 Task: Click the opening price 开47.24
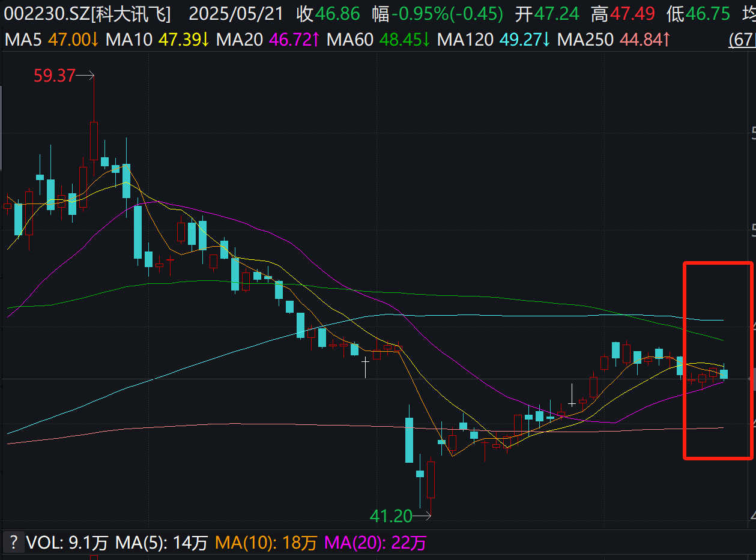(547, 14)
